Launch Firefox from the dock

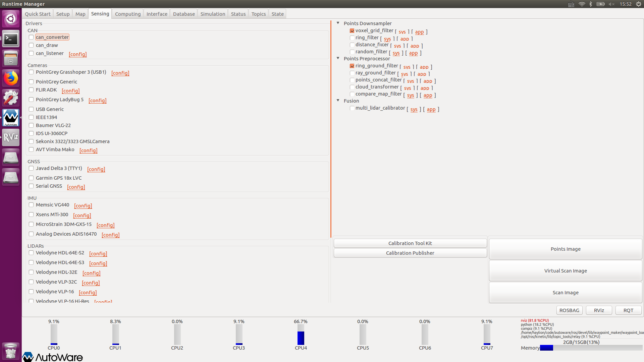[x=11, y=78]
